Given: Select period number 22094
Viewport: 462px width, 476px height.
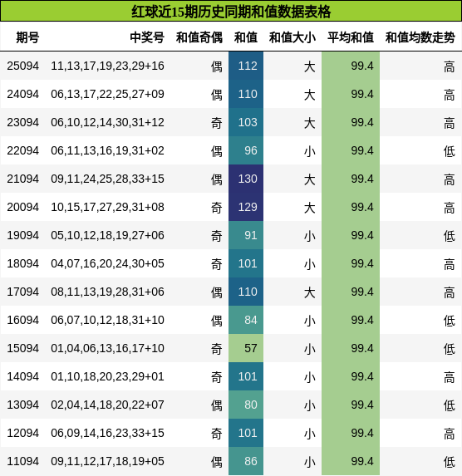Looking at the screenshot, I should pyautogui.click(x=23, y=150).
